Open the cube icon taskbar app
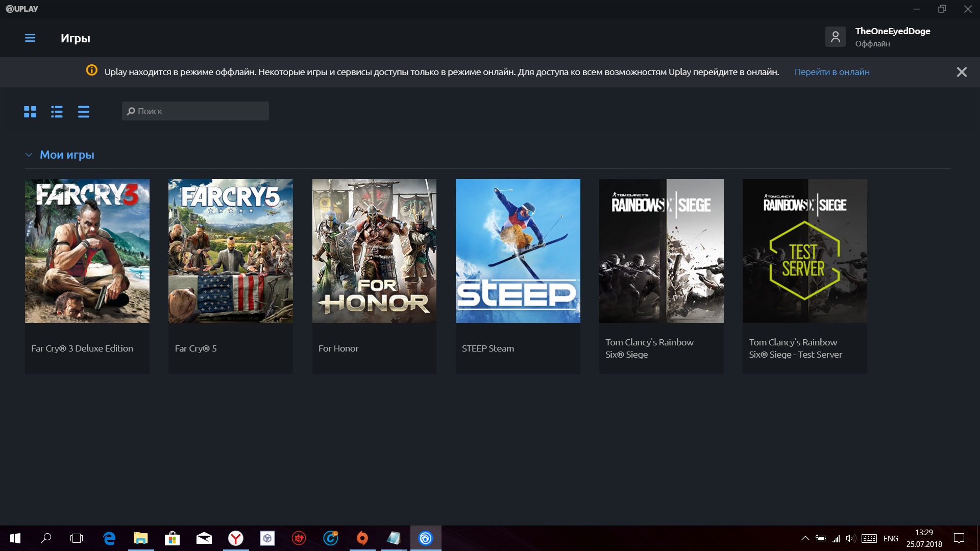Viewport: 980px width, 551px height. click(x=267, y=538)
